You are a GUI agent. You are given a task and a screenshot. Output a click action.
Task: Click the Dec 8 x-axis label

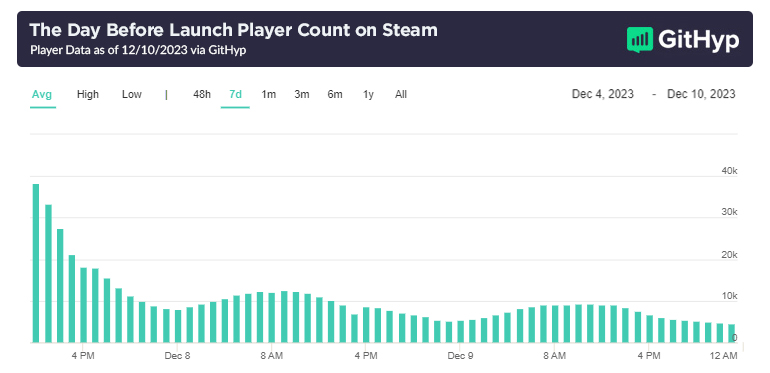(x=177, y=356)
